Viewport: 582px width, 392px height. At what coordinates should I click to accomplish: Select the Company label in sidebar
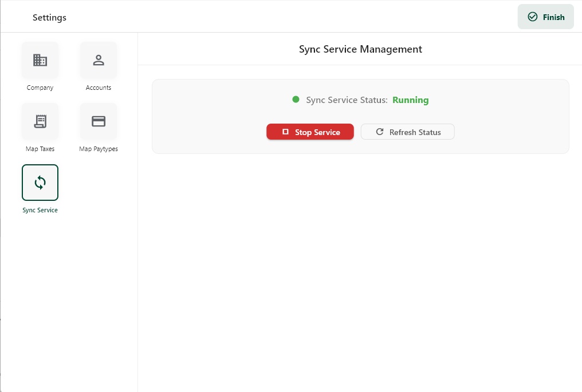click(40, 88)
